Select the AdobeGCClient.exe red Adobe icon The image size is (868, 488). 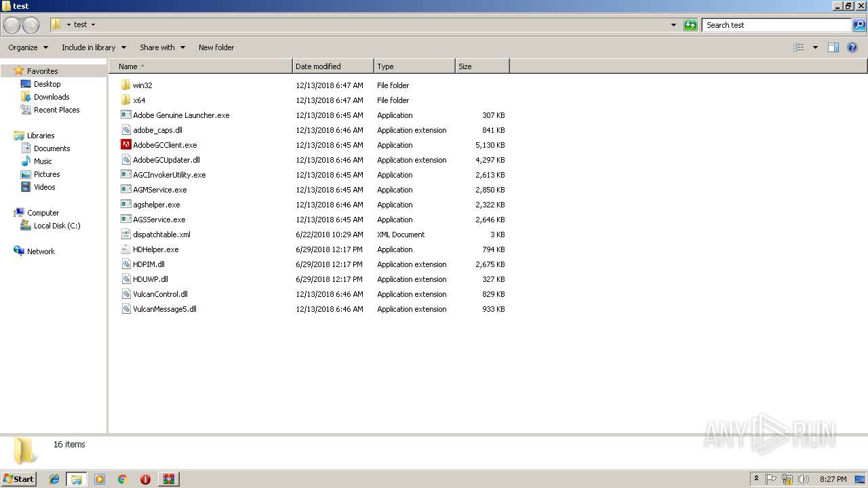[x=125, y=145]
